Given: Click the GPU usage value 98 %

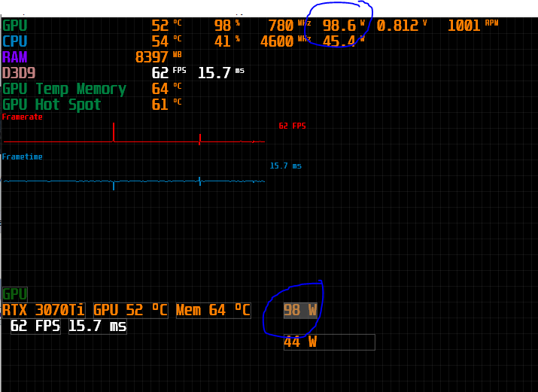Looking at the screenshot, I should pyautogui.click(x=226, y=26).
